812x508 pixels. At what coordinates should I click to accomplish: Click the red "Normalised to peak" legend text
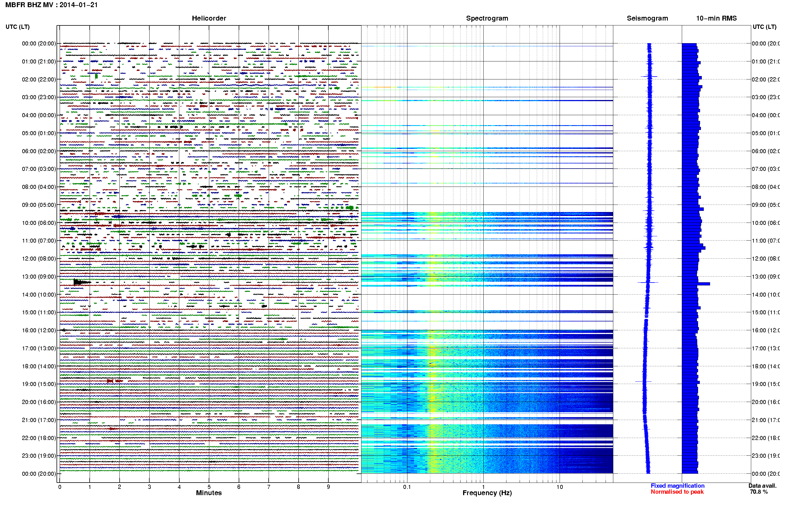point(677,492)
